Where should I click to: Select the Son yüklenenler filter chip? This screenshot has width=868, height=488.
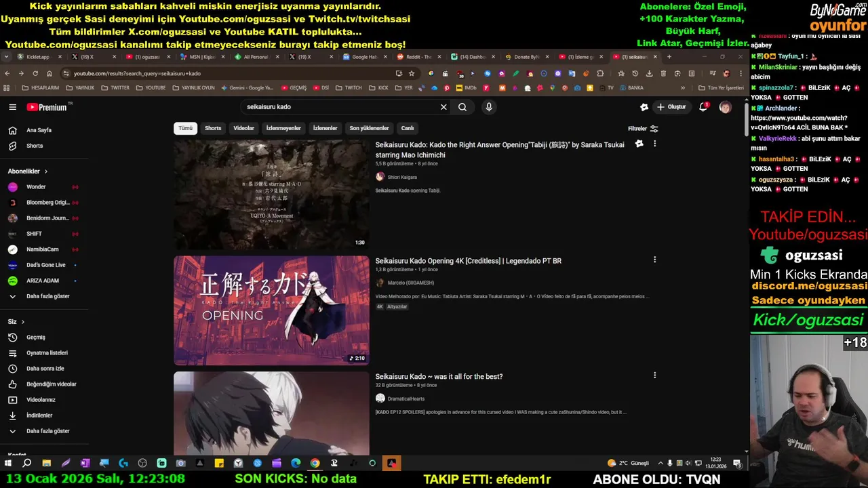pos(369,128)
